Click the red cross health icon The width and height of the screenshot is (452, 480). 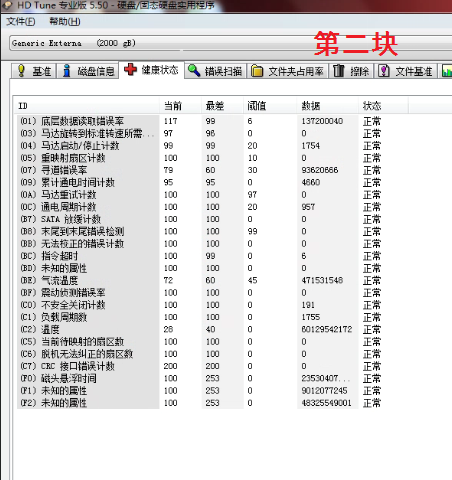pyautogui.click(x=130, y=70)
